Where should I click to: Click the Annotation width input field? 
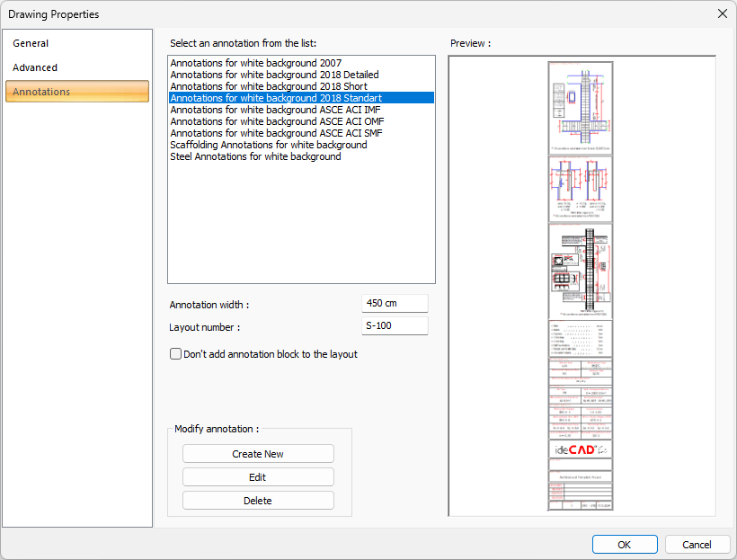pos(395,304)
